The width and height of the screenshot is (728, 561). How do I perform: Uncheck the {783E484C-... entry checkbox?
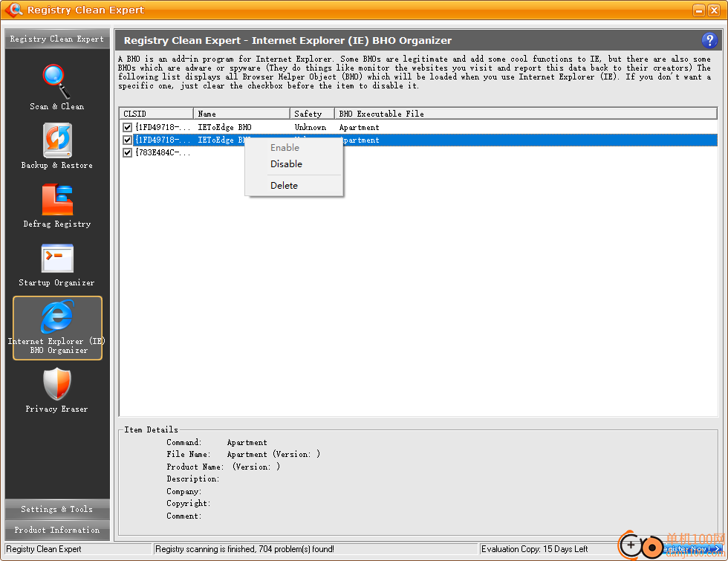click(x=127, y=152)
